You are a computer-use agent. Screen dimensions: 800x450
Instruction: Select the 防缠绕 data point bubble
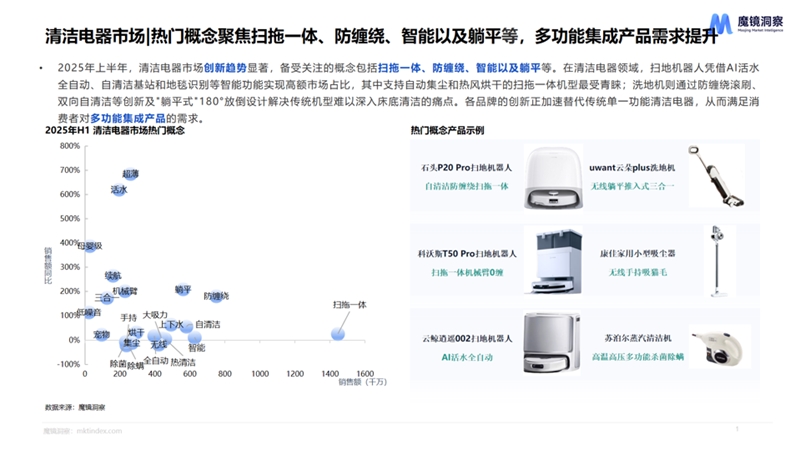[x=215, y=297]
